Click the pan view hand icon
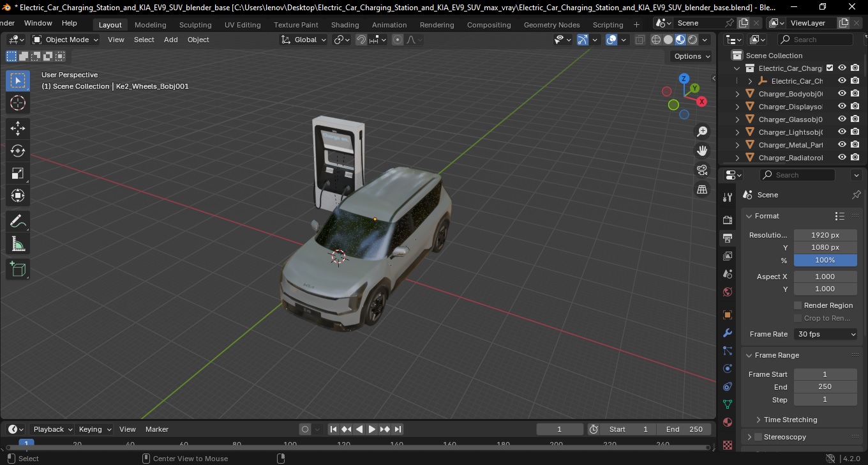This screenshot has width=868, height=465. [702, 151]
